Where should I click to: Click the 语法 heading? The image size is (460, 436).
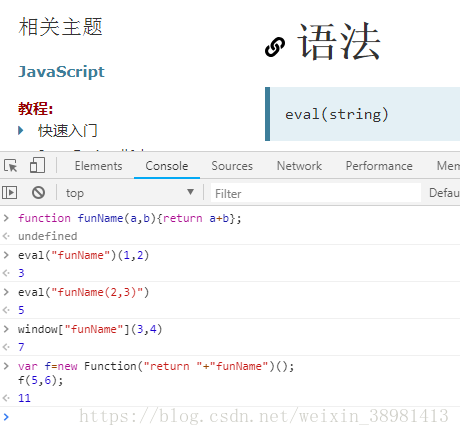(x=339, y=41)
